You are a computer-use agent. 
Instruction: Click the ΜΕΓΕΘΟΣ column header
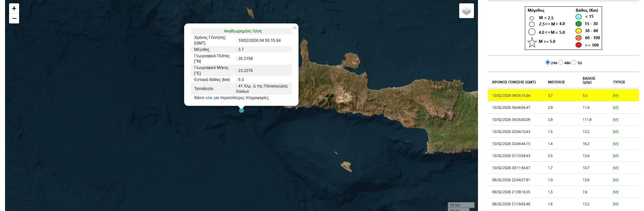click(556, 82)
